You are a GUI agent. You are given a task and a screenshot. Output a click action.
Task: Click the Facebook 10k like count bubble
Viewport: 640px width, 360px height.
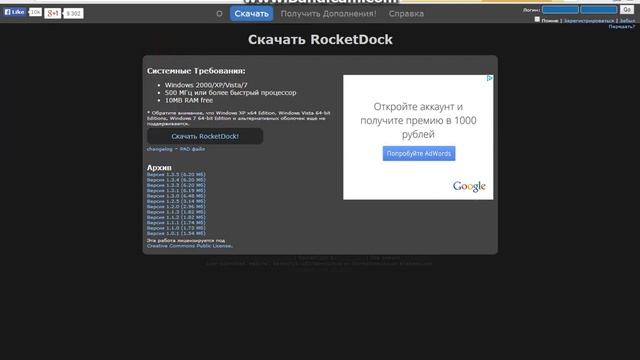(x=35, y=13)
